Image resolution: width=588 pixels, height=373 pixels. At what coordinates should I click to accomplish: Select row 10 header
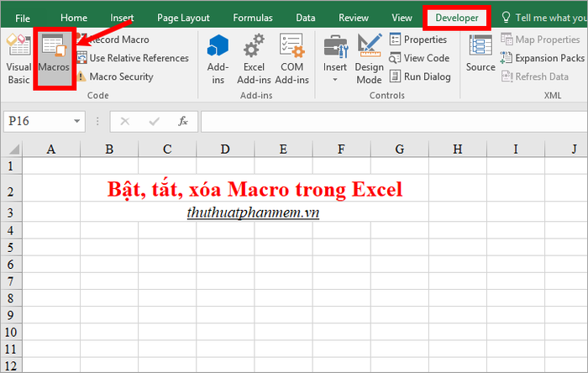coord(11,332)
